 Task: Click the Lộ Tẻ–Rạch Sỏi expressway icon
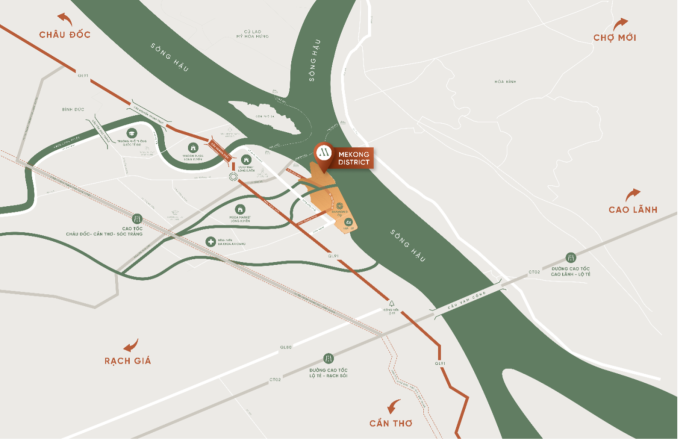(329, 359)
